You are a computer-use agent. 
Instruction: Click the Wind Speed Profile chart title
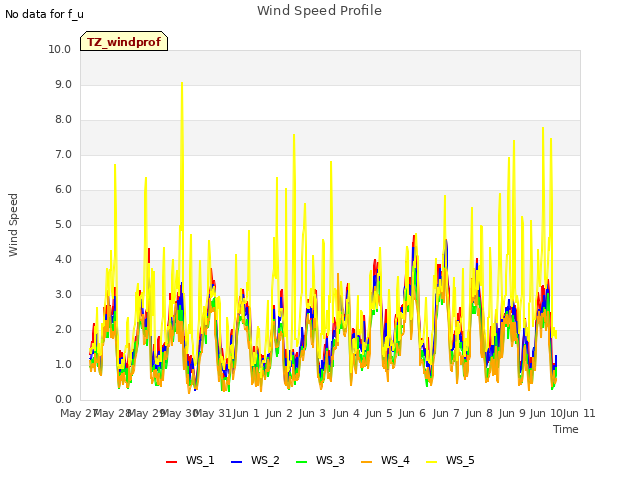tap(319, 11)
